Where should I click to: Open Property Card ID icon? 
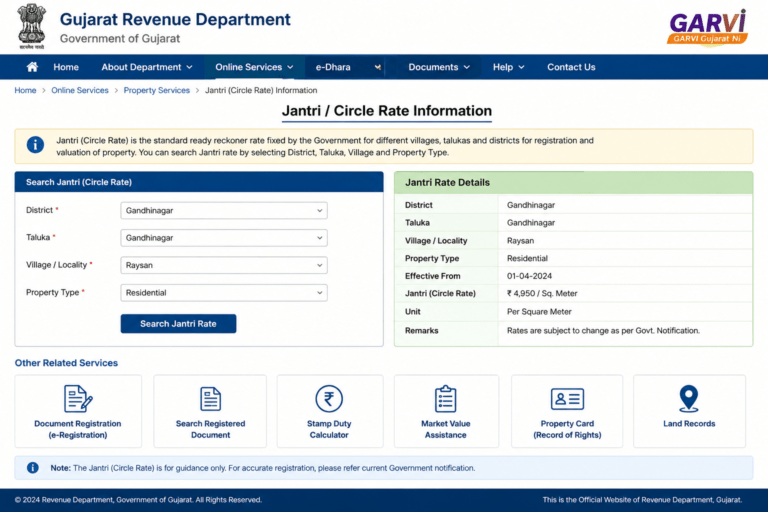point(567,399)
